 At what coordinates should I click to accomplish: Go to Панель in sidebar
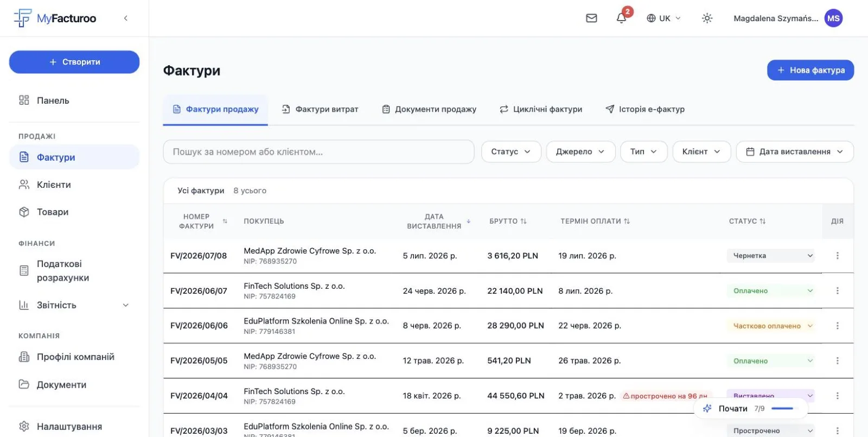coord(74,100)
